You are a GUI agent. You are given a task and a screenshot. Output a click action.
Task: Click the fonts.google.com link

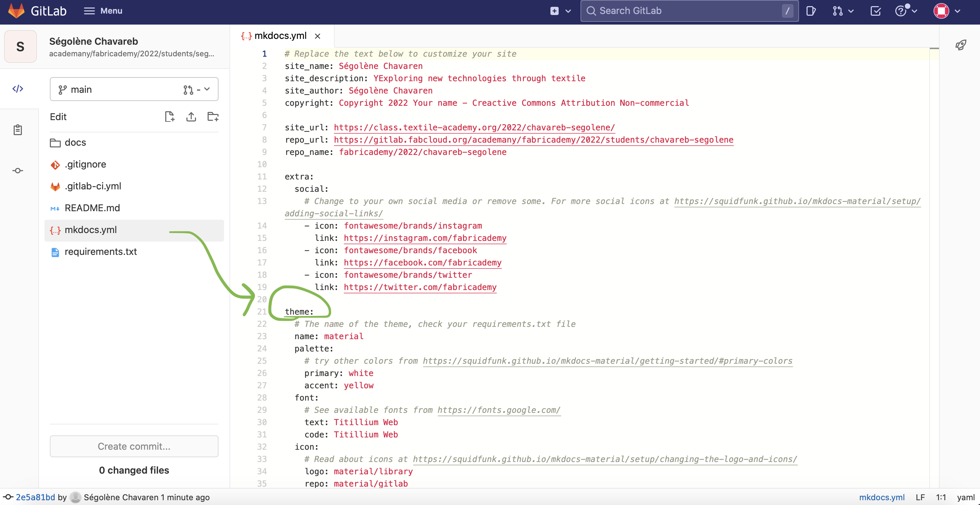(499, 410)
